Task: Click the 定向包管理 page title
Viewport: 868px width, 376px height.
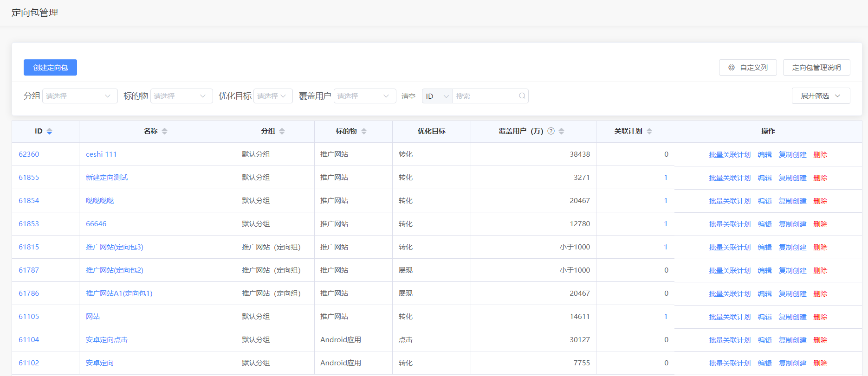Action: click(35, 13)
